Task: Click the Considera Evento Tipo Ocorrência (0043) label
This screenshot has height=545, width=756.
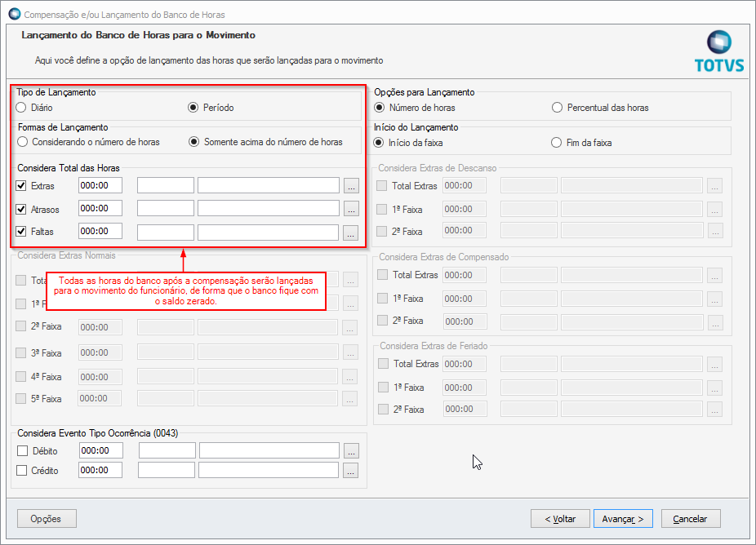Action: coord(98,433)
